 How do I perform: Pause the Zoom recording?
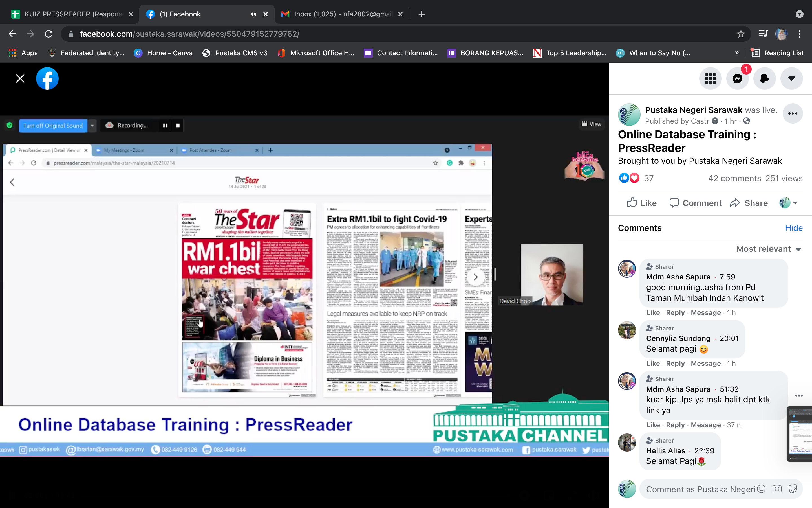coord(165,125)
